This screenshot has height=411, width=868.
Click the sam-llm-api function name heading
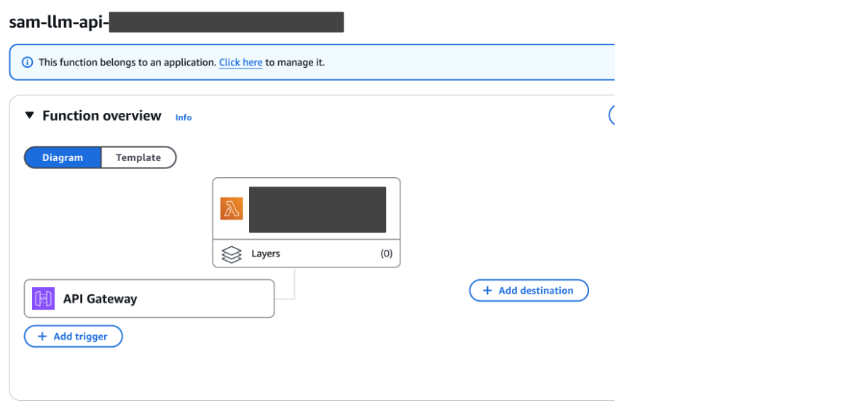tap(58, 22)
